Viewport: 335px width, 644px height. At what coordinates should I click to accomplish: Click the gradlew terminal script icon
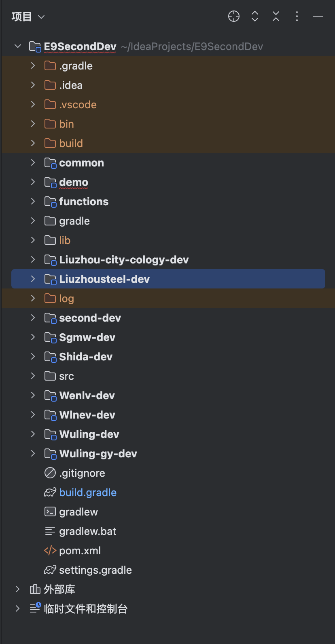click(x=50, y=512)
